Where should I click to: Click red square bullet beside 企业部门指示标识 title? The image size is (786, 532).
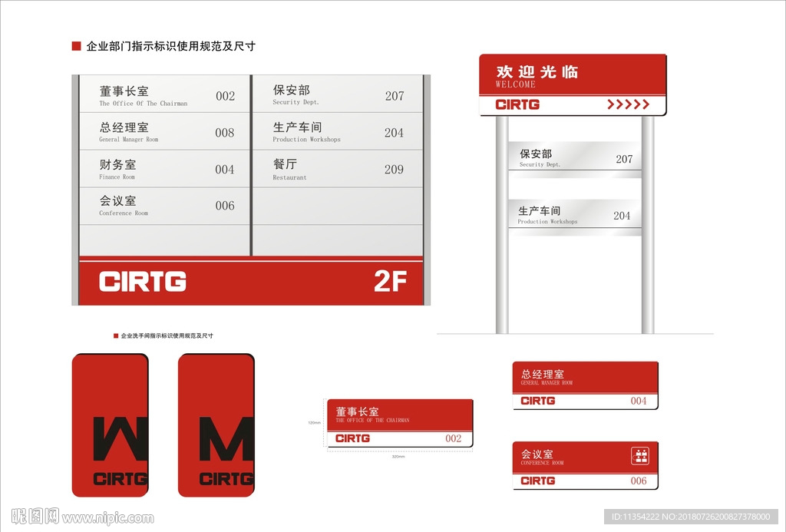[76, 46]
